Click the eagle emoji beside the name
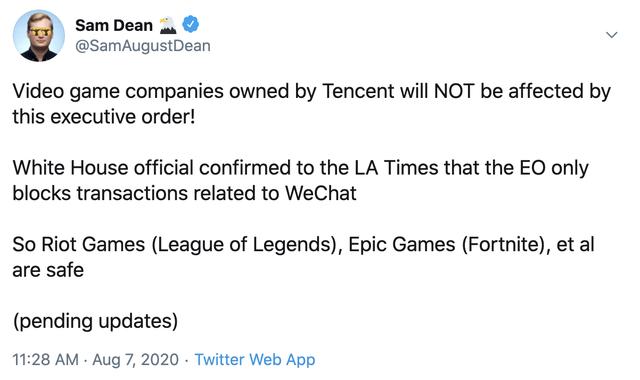 click(x=167, y=25)
